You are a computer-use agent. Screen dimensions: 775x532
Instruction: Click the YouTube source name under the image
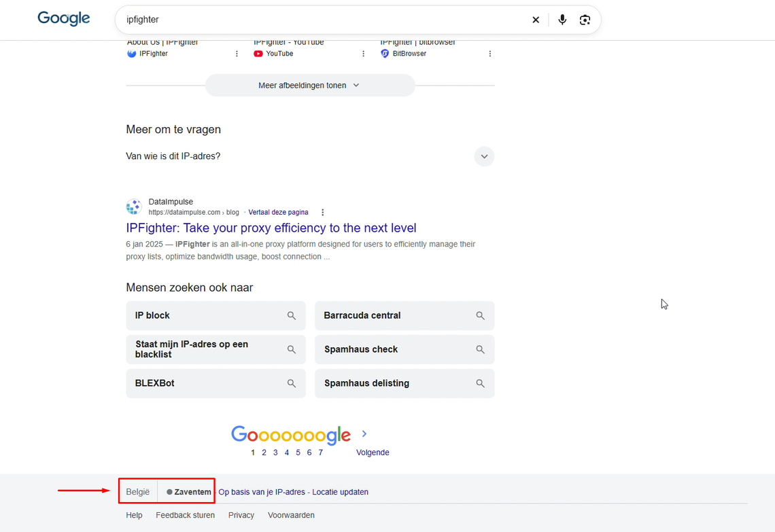[280, 54]
